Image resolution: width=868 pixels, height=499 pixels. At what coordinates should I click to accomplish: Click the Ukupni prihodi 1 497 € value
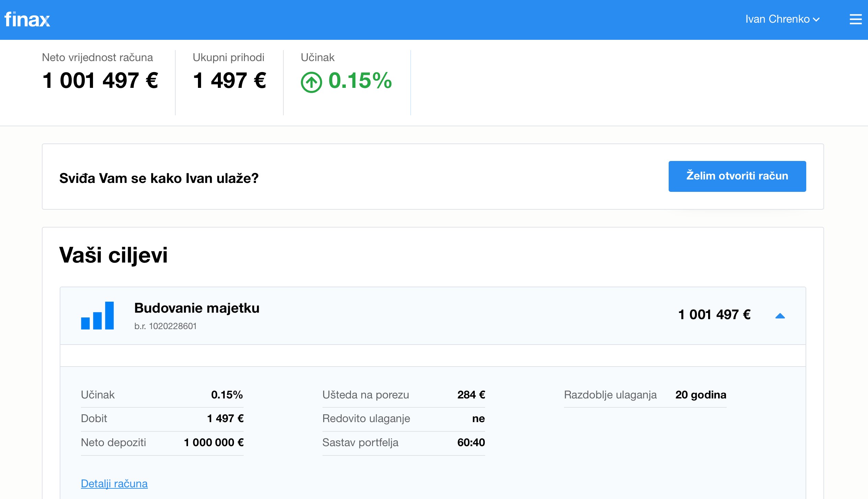click(230, 81)
